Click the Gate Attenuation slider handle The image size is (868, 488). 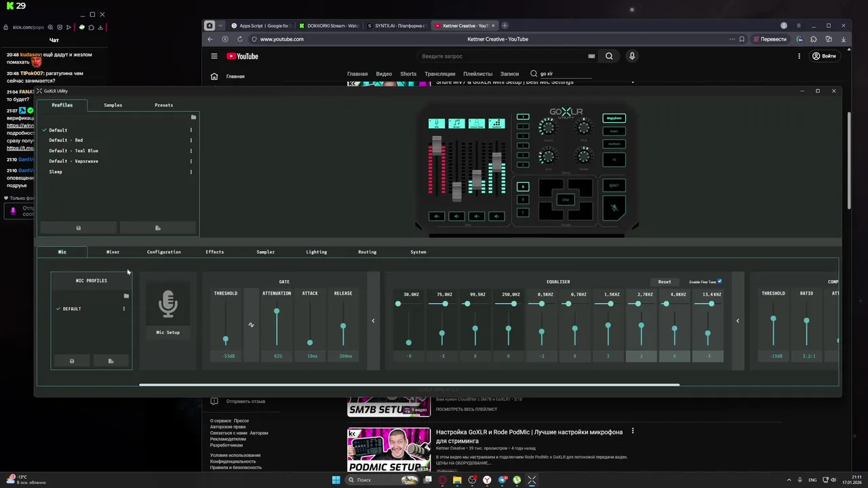[x=277, y=311]
